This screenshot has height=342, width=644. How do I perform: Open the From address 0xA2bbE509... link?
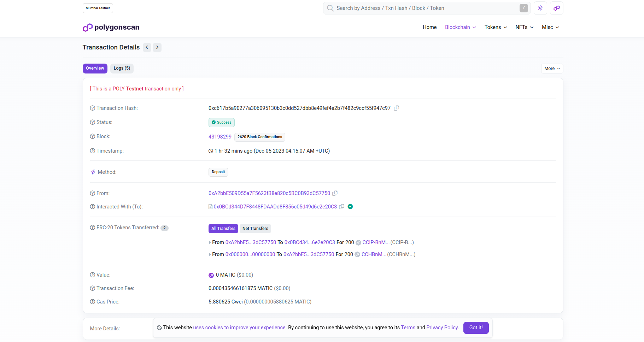269,193
